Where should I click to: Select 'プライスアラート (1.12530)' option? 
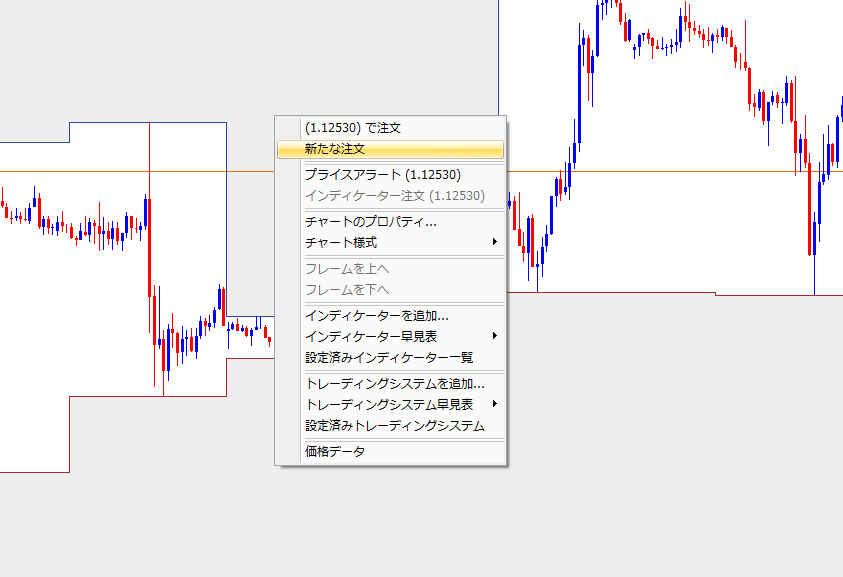click(390, 175)
